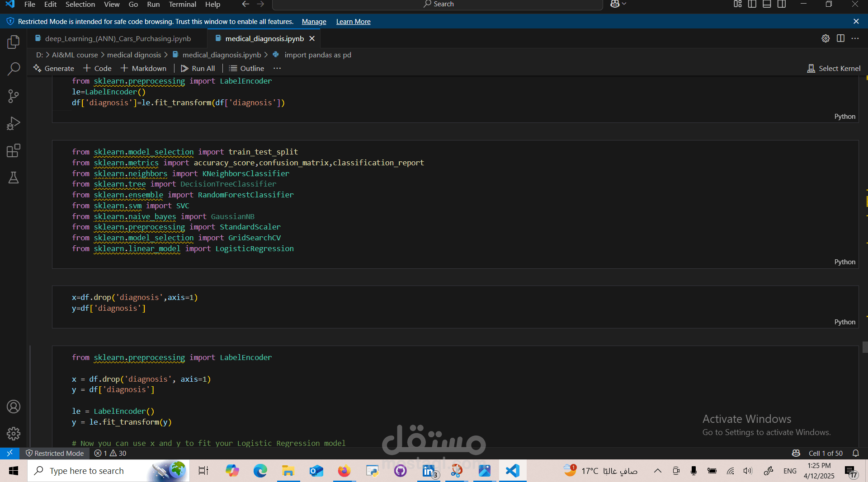Click the Restricted Mode status bar item
The width and height of the screenshot is (868, 482).
coord(55,453)
